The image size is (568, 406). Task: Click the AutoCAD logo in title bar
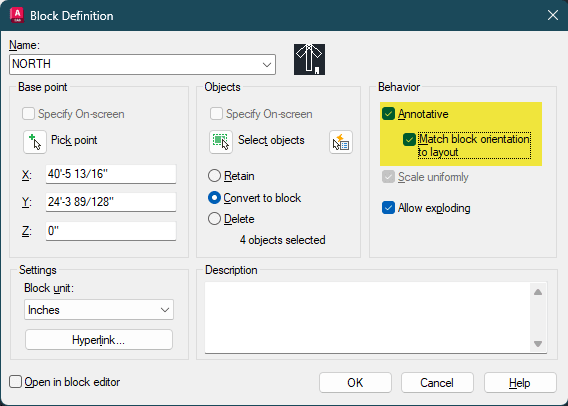coord(17,15)
